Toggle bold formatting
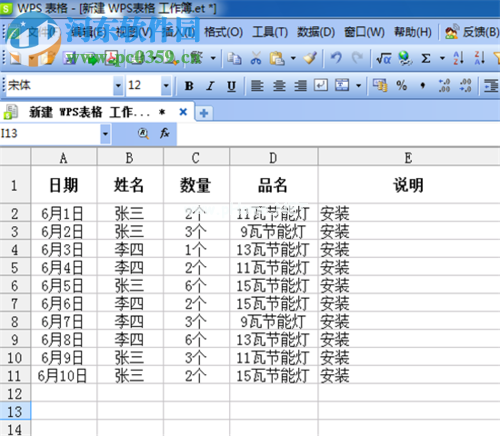500x436 pixels. point(189,86)
